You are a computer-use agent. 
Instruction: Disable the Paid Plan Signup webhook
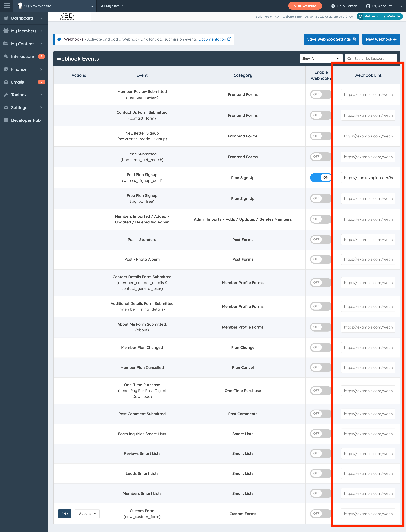click(x=321, y=177)
